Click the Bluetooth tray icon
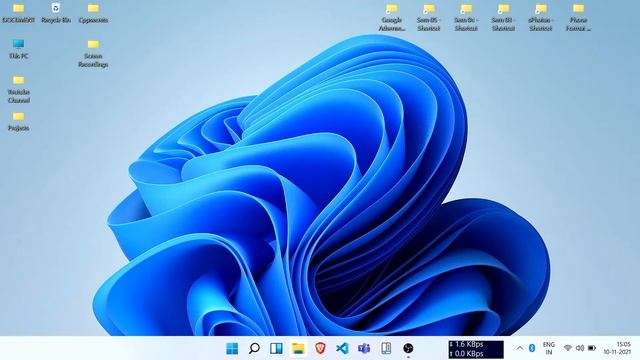640x360 pixels. coord(532,348)
